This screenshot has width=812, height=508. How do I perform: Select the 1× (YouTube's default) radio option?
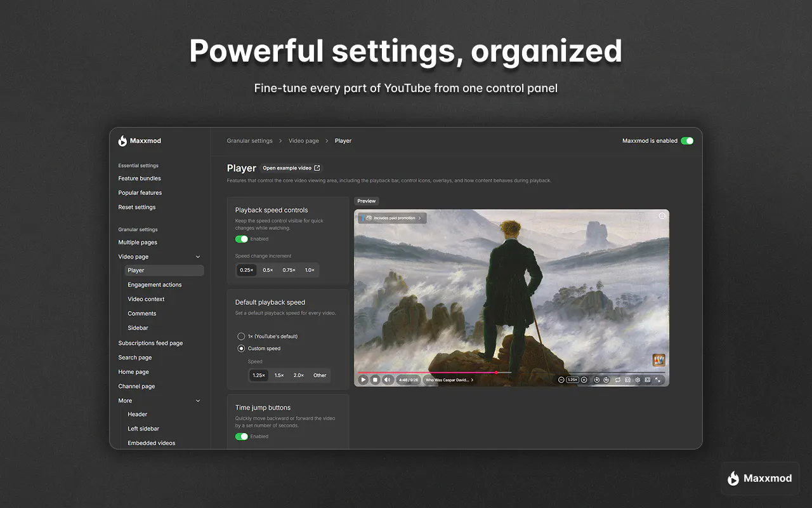tap(241, 337)
